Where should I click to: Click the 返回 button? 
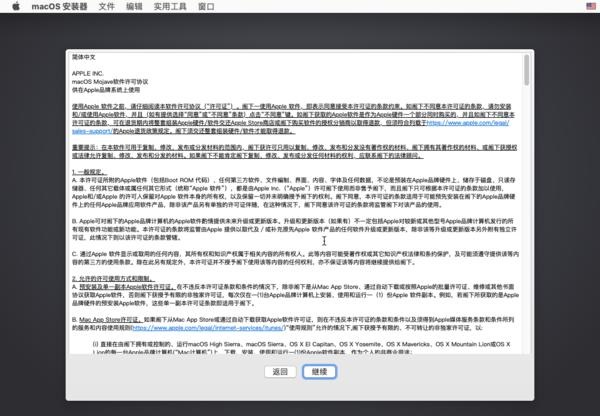click(x=280, y=372)
